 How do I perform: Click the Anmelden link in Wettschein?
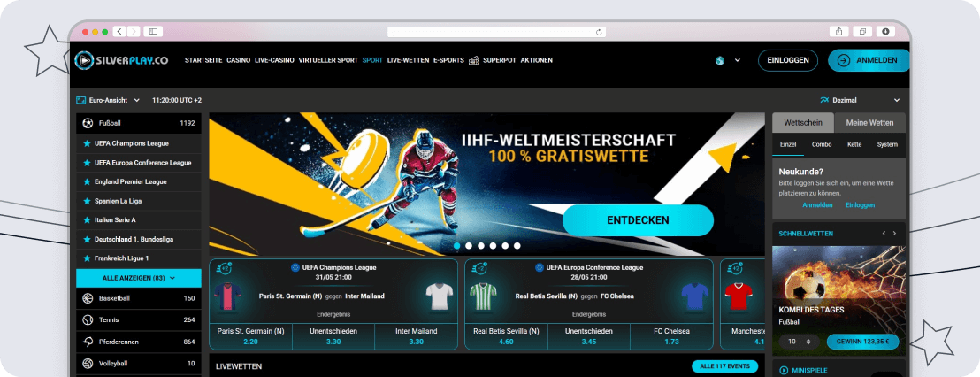pyautogui.click(x=817, y=205)
